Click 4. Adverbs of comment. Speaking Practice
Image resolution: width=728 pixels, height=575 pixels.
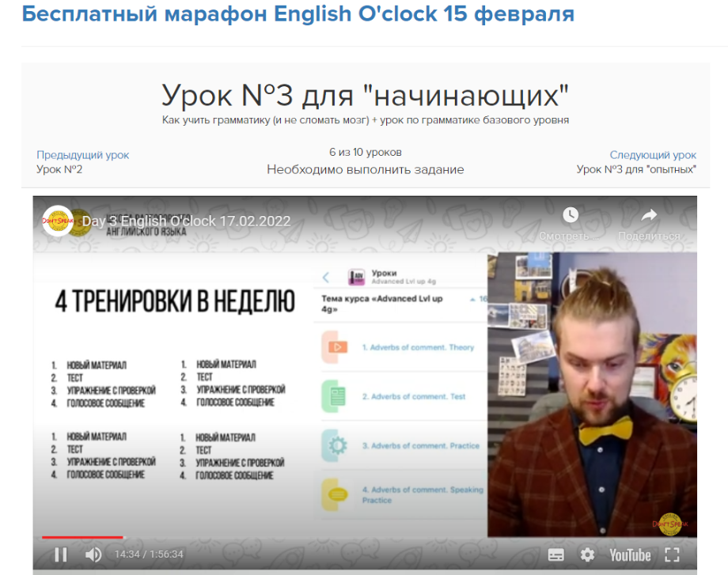(423, 495)
